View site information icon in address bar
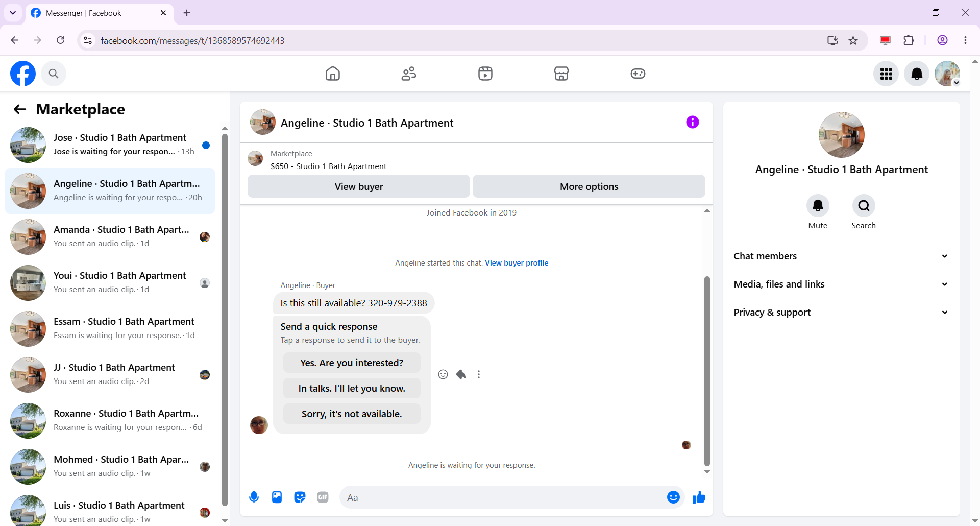The image size is (980, 526). point(88,40)
